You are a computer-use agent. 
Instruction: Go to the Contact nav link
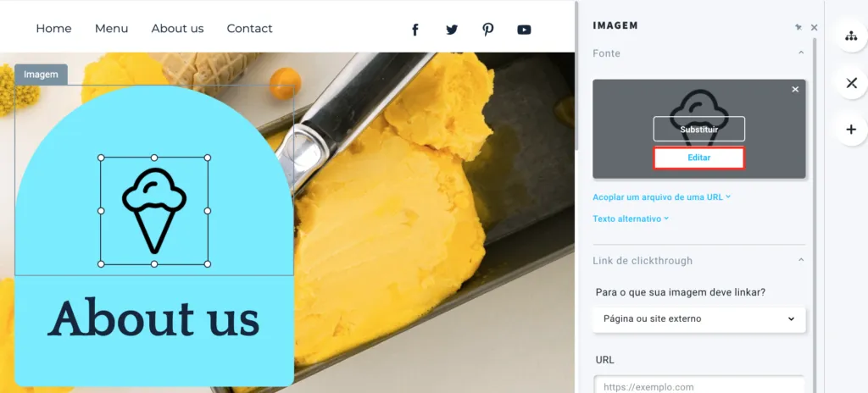(250, 29)
